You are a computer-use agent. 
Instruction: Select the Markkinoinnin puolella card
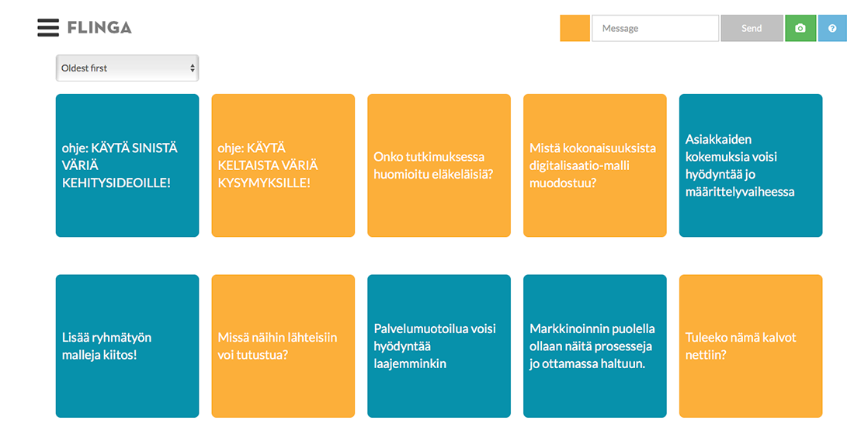click(595, 346)
